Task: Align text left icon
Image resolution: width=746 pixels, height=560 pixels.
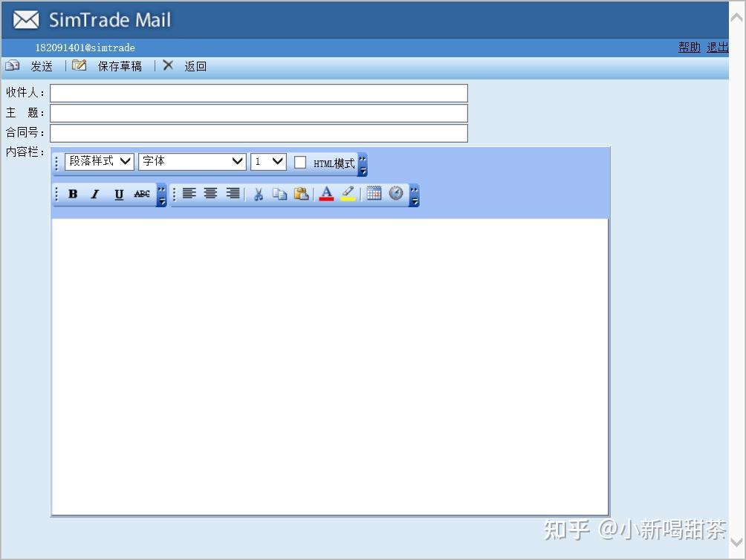Action: pyautogui.click(x=189, y=193)
